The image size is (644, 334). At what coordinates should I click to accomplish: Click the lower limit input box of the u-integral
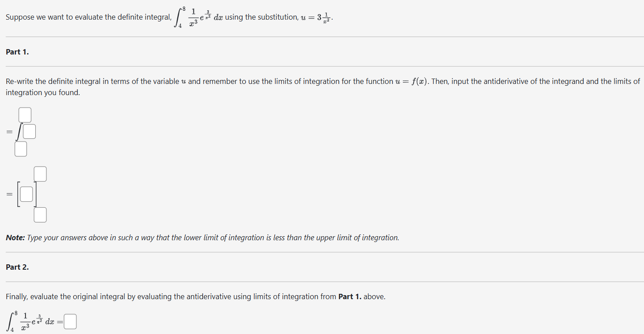[x=21, y=149]
